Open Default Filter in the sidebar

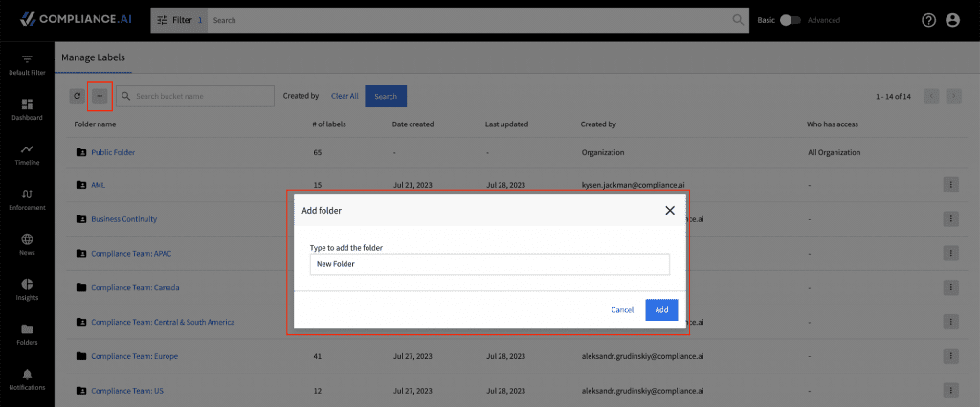tap(27, 65)
